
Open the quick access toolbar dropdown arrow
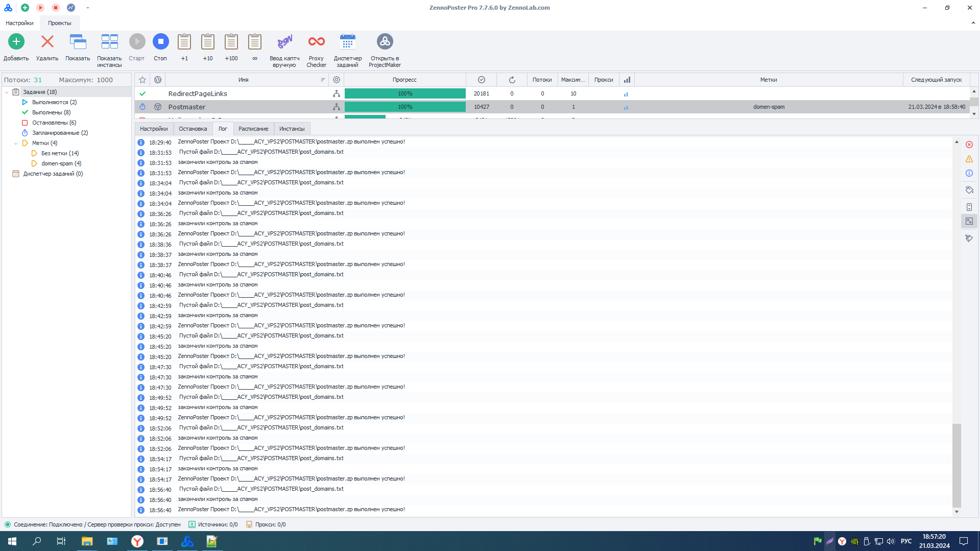[88, 8]
